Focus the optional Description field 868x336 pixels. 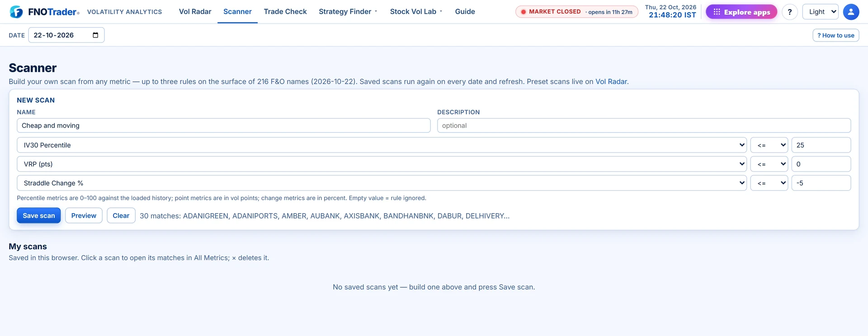click(644, 126)
